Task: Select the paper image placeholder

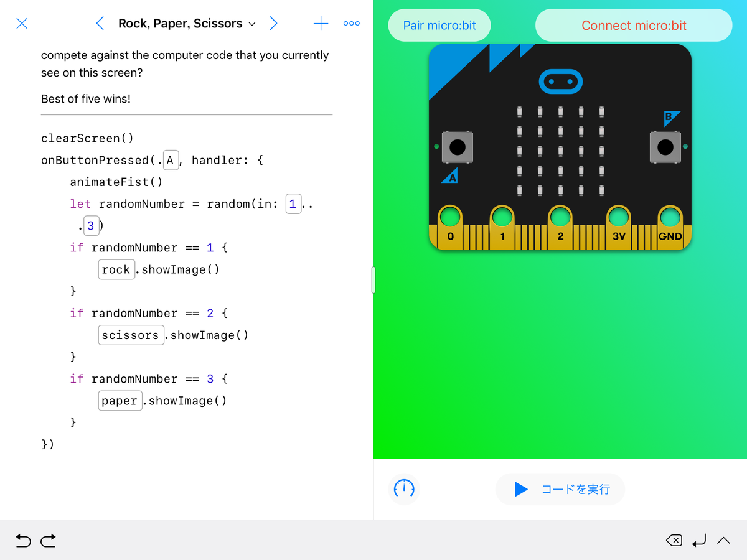Action: [x=120, y=401]
